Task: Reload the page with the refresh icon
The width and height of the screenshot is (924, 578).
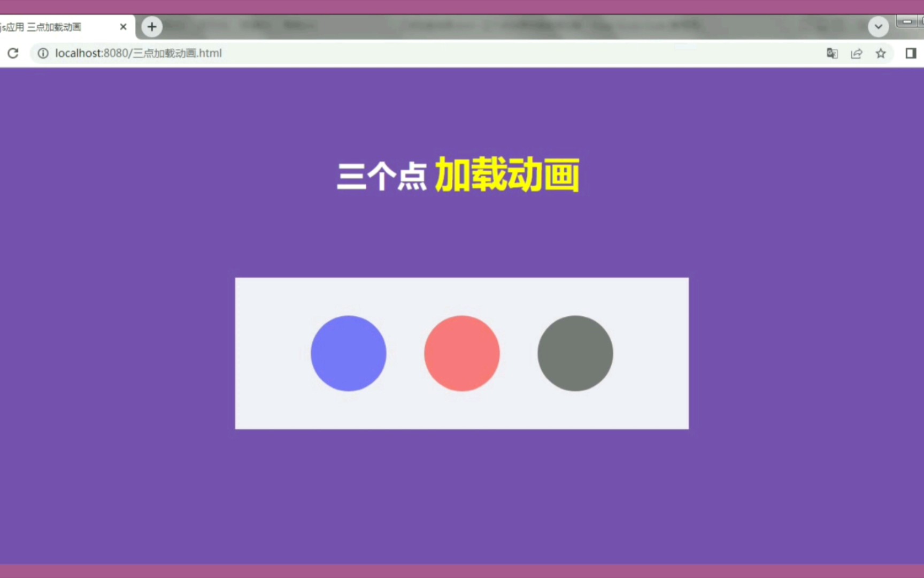Action: click(13, 53)
